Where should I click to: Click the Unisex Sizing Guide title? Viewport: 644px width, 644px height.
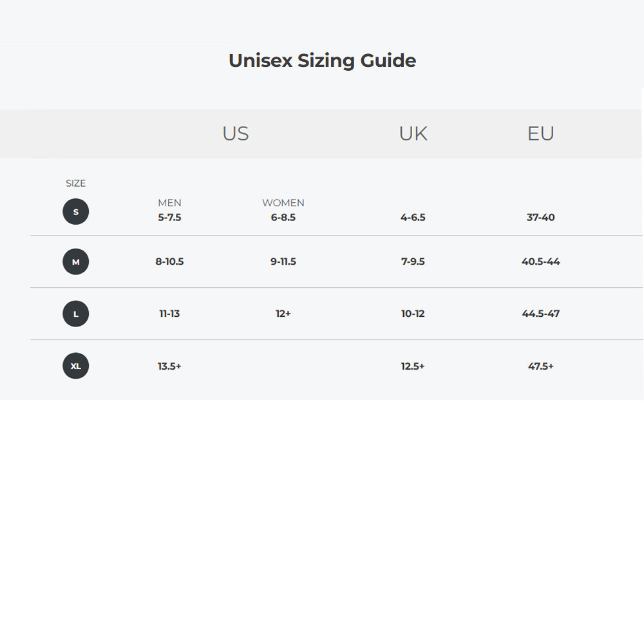pyautogui.click(x=322, y=61)
